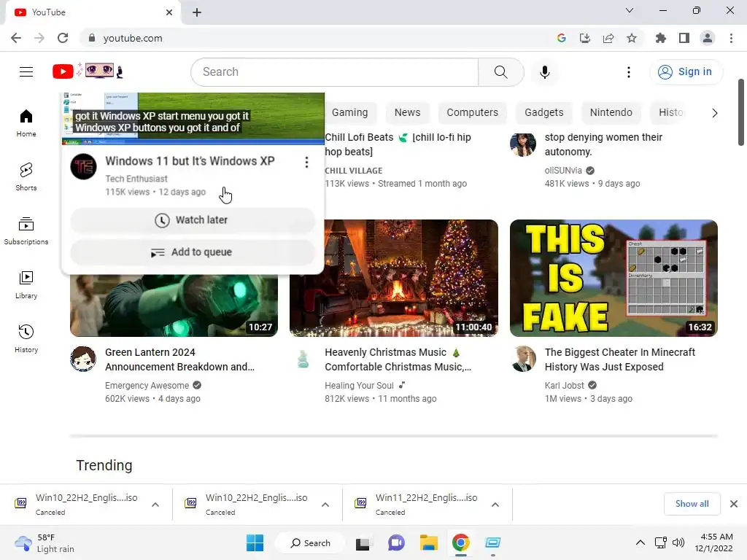Open History in the sidebar
Image resolution: width=747 pixels, height=560 pixels.
pos(26,338)
